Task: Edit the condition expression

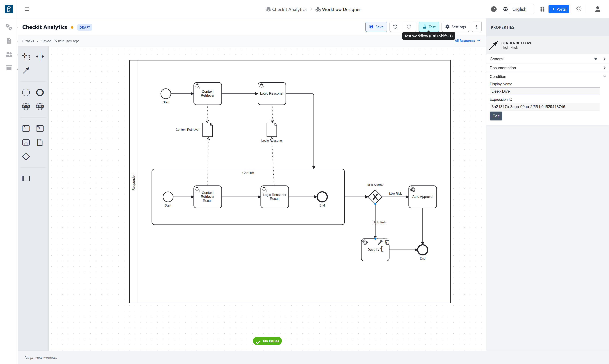Action: tap(496, 116)
